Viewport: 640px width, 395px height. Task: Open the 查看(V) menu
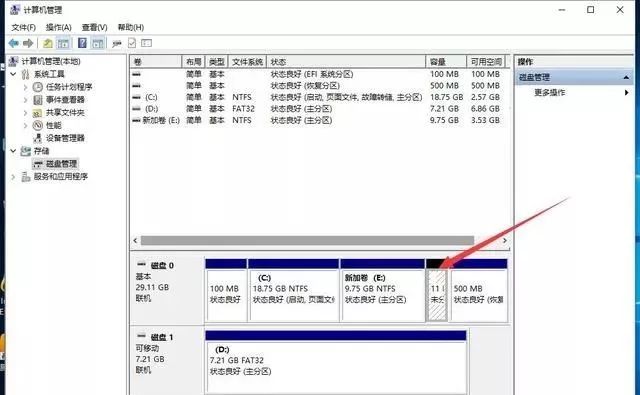click(94, 27)
